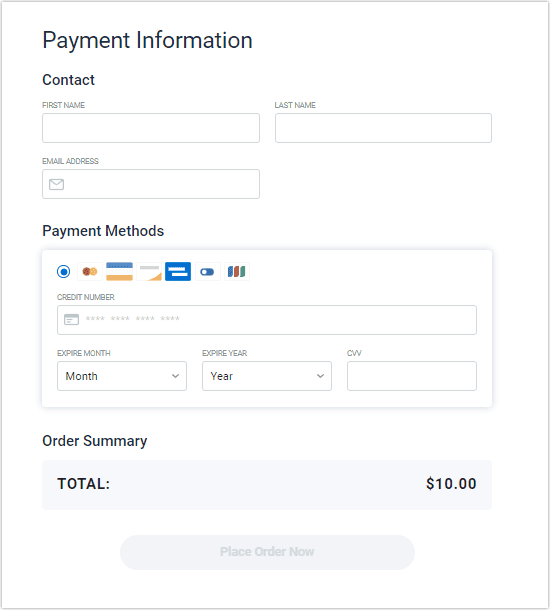Click into the Email Address field
This screenshot has height=611, width=551.
[x=151, y=184]
